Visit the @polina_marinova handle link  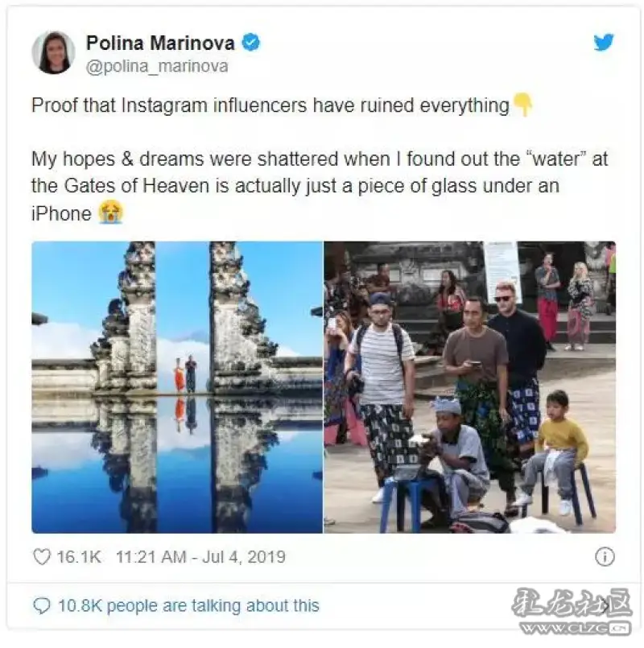[157, 67]
